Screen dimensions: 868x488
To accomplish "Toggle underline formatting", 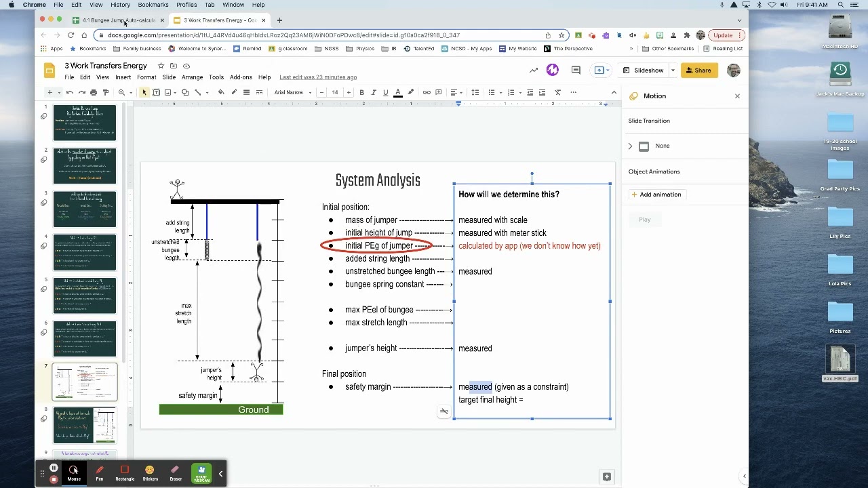I will 385,92.
